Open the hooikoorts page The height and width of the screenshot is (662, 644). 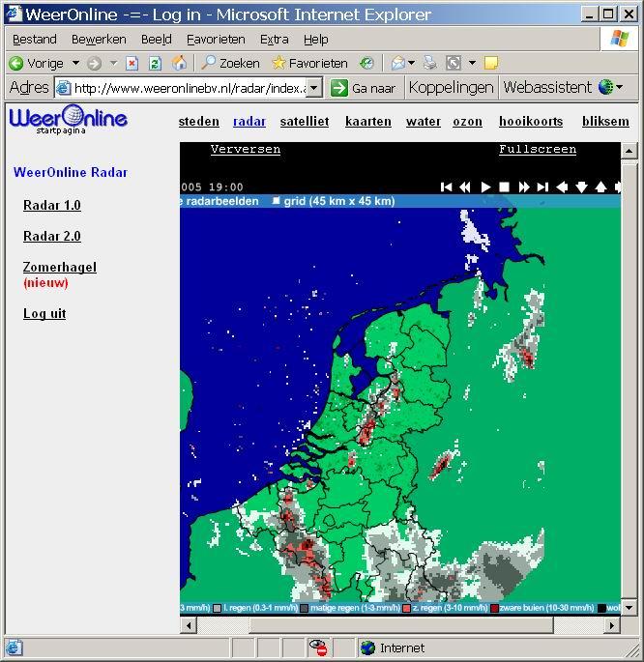[531, 122]
